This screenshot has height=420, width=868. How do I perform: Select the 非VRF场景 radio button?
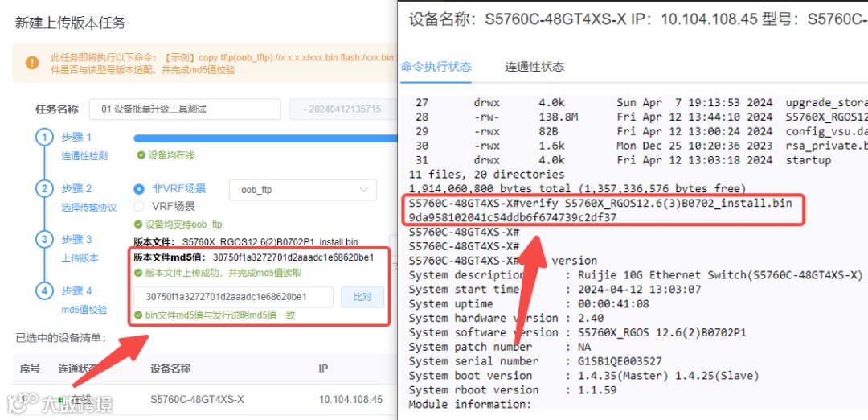pyautogui.click(x=139, y=188)
